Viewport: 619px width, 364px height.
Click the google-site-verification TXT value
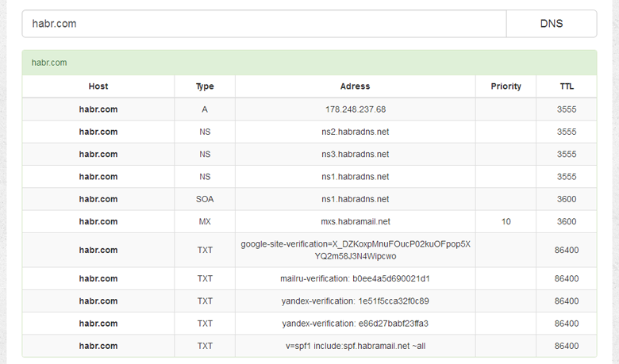[x=355, y=250]
